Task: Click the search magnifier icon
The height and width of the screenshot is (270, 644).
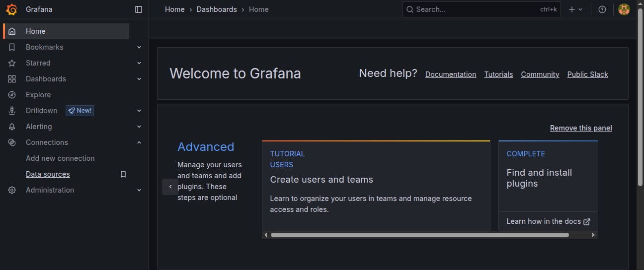Action: (x=410, y=9)
